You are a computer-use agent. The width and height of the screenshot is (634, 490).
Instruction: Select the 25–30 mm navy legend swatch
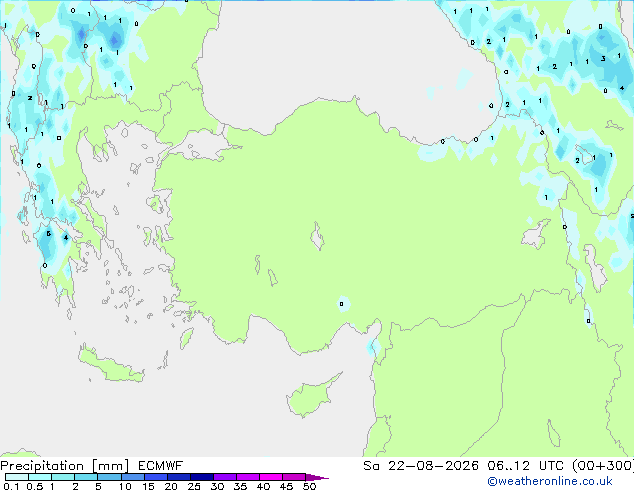(202, 477)
